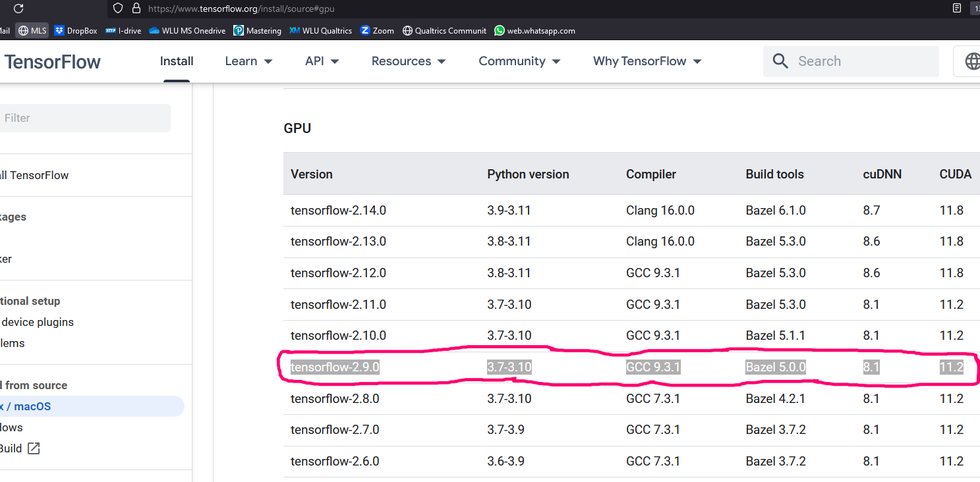
Task: Click the tensorflow-2.8.0 cell
Action: [335, 398]
